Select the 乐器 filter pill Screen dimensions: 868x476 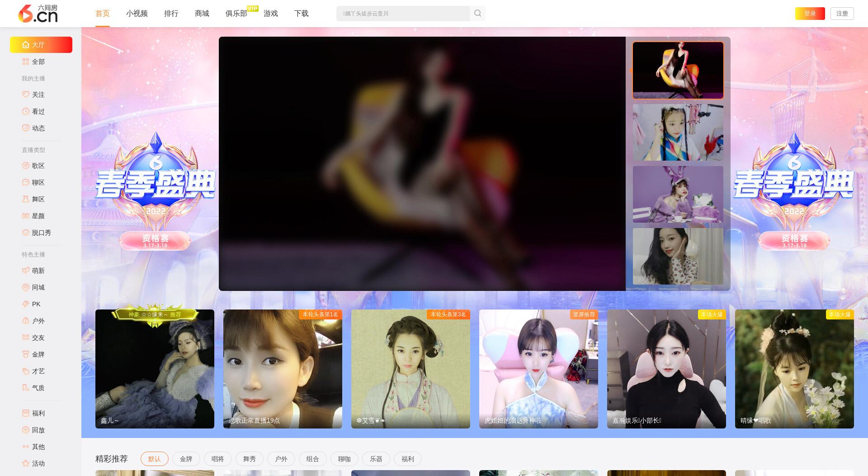tap(376, 459)
